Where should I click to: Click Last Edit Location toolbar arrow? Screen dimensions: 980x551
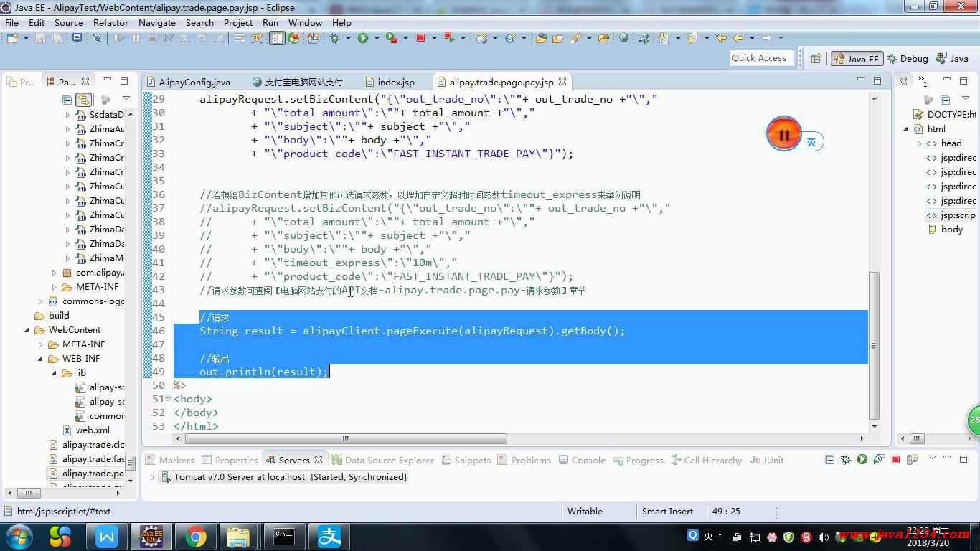click(x=720, y=38)
